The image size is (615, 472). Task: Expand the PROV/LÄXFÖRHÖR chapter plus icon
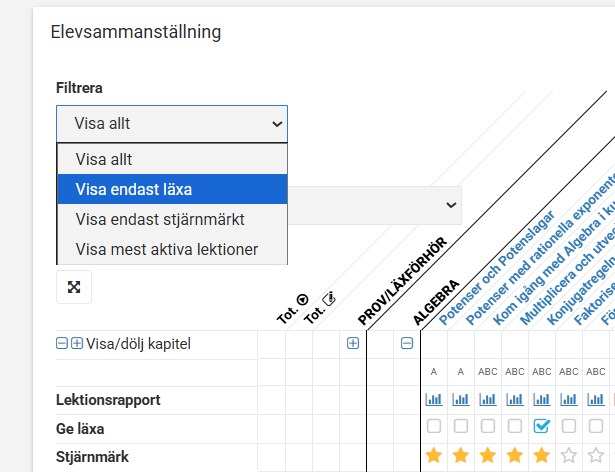coord(352,343)
